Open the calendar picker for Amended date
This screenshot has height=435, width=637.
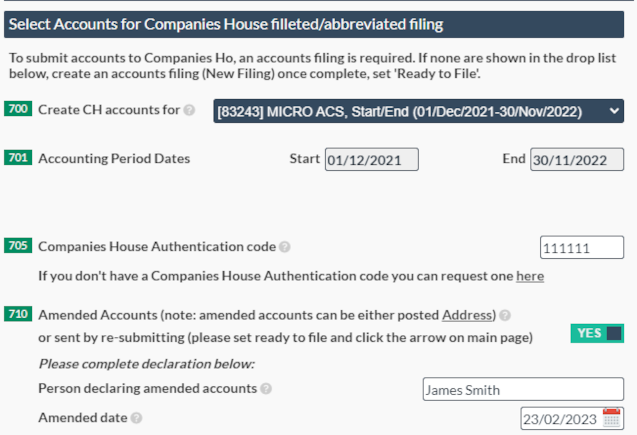coord(613,418)
